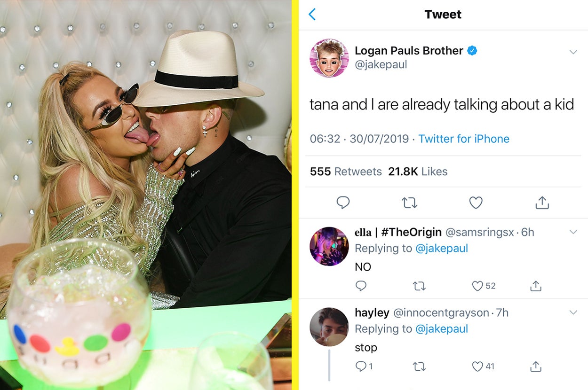
Task: Retweet ella's reply
Action: tap(419, 286)
